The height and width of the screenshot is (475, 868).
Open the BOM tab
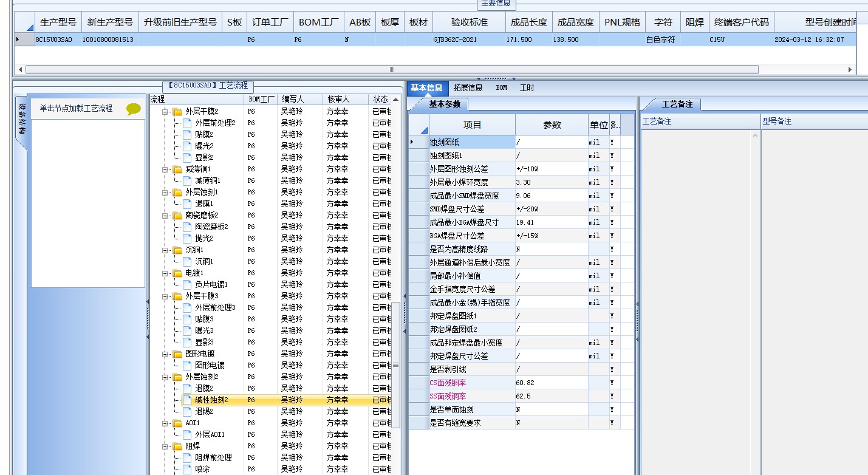click(x=501, y=87)
